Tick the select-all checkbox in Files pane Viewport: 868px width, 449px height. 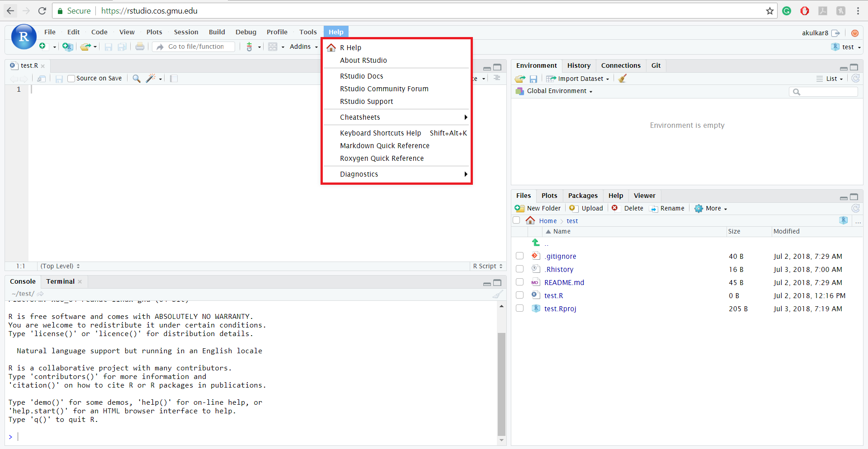(516, 220)
